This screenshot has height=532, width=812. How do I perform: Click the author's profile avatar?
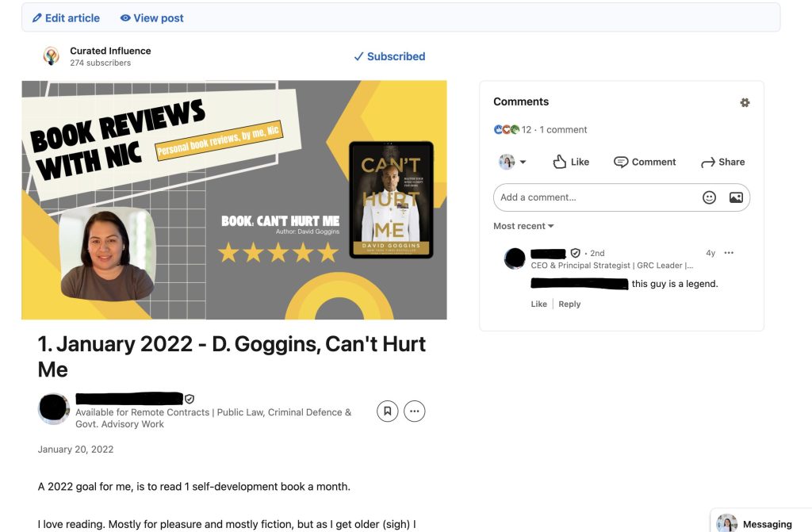(x=53, y=408)
